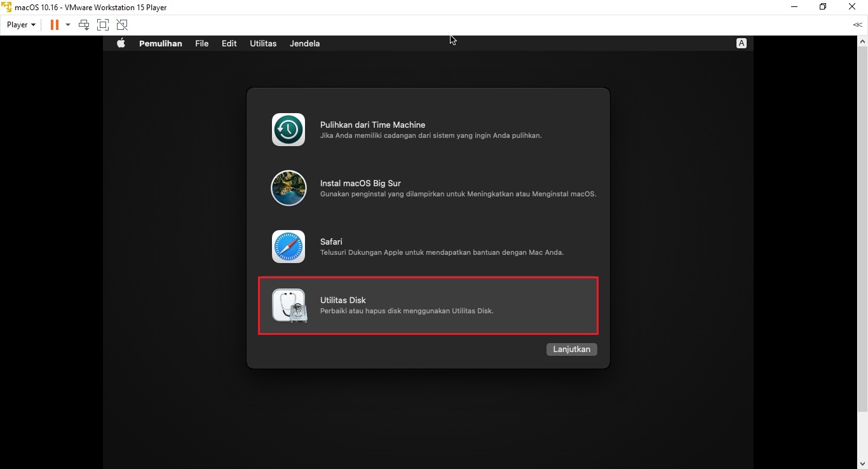Click the Time Machine clock icon
Image resolution: width=868 pixels, height=469 pixels.
[x=288, y=130]
